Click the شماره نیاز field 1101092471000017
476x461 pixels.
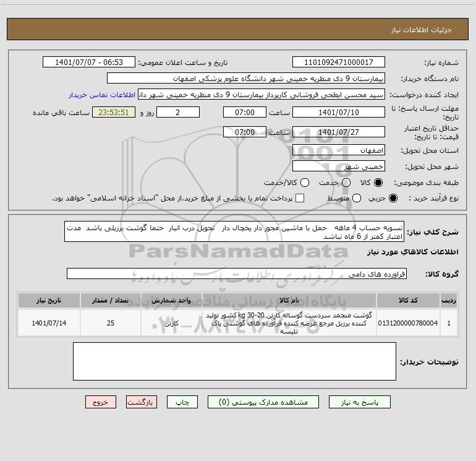coord(339,62)
